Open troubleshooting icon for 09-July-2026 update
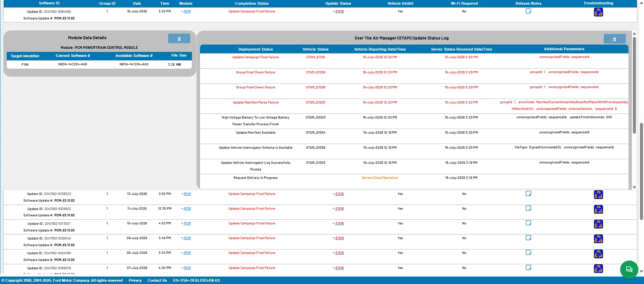 click(599, 239)
